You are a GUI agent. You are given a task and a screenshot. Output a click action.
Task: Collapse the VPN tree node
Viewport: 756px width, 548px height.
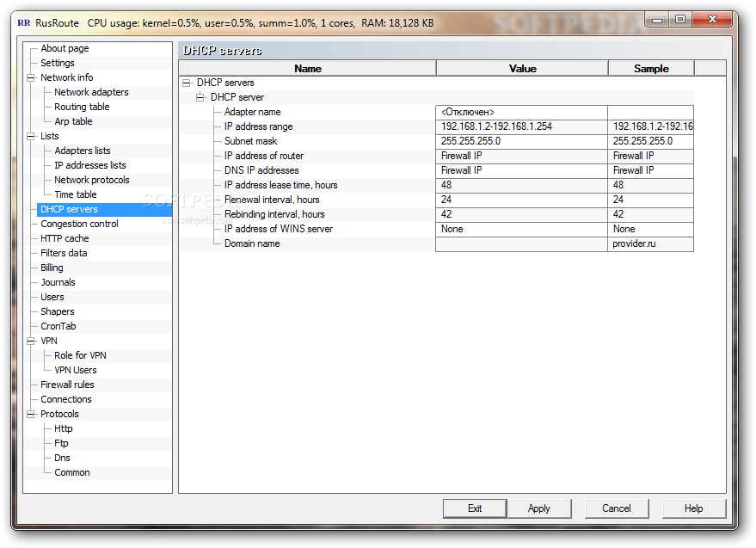(31, 341)
